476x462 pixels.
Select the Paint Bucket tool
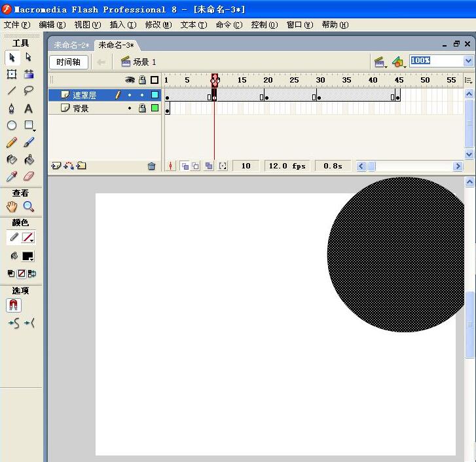pyautogui.click(x=29, y=159)
